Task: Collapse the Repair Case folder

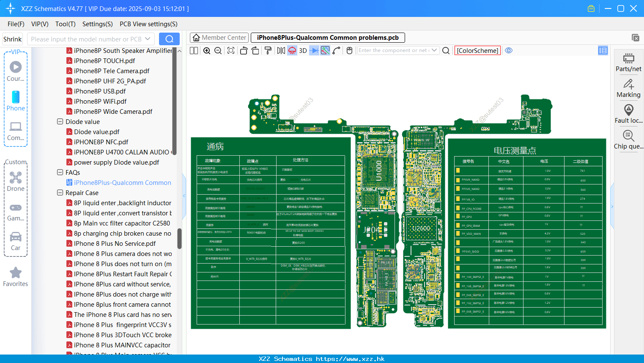Action: coord(60,192)
